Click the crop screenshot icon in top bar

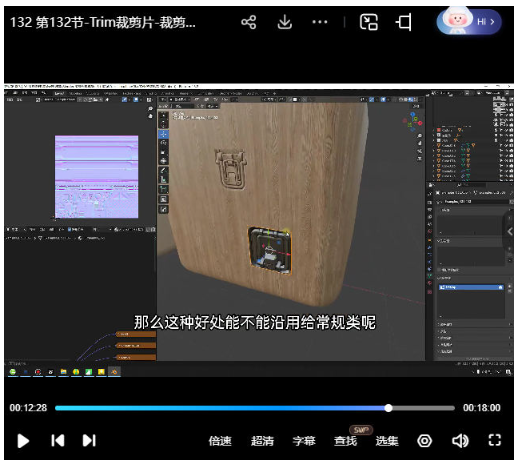(404, 22)
